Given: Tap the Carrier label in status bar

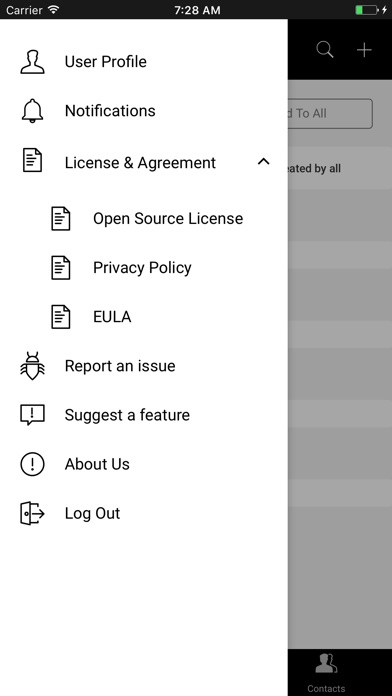Looking at the screenshot, I should (x=25, y=10).
